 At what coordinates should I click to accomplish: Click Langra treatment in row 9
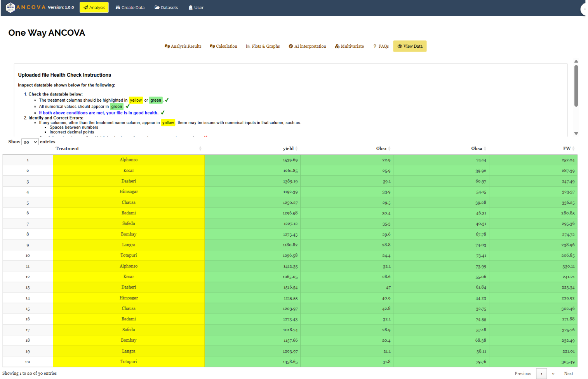tap(129, 245)
